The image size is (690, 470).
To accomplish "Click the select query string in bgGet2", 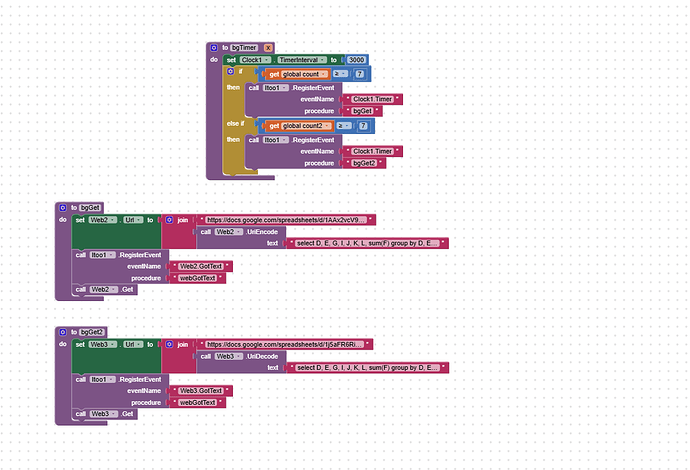I will (x=367, y=367).
